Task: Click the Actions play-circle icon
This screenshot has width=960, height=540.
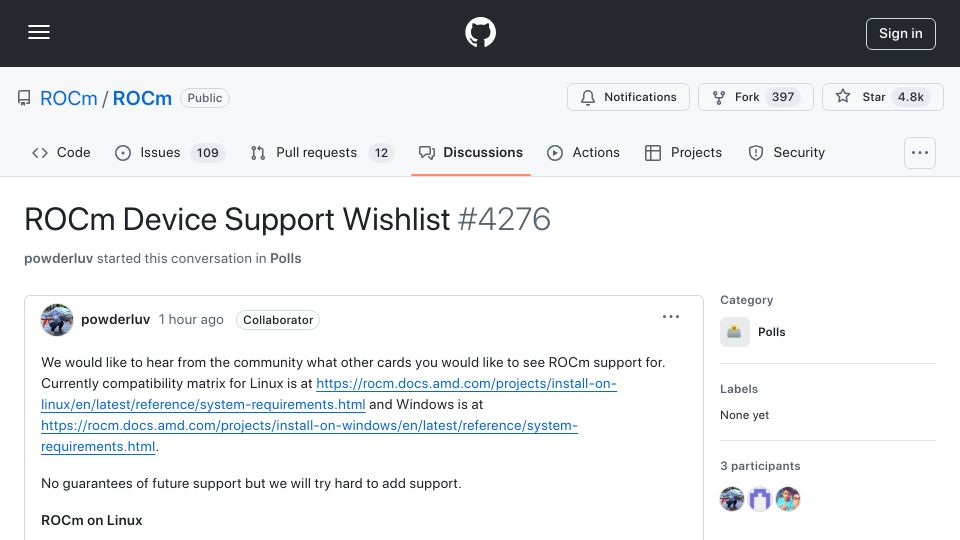Action: tap(555, 153)
